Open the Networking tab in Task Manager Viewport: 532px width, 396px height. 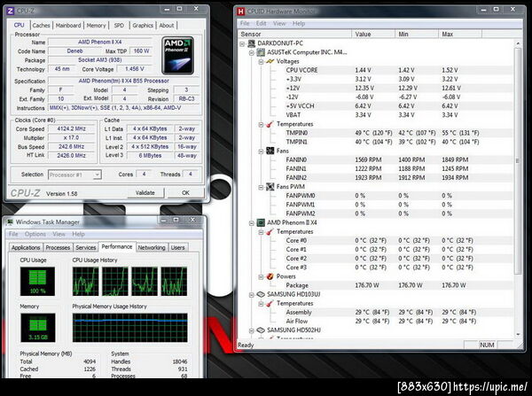152,247
